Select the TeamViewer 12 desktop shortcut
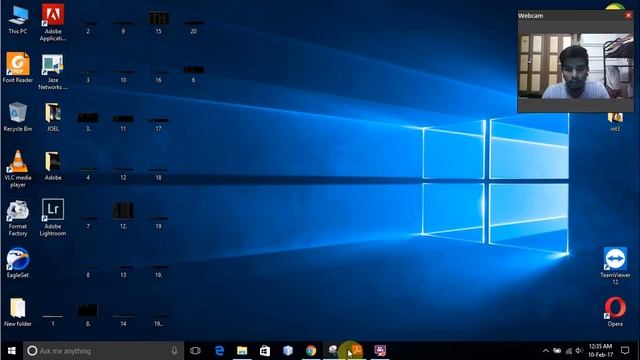This screenshot has height=360, width=640. [615, 266]
